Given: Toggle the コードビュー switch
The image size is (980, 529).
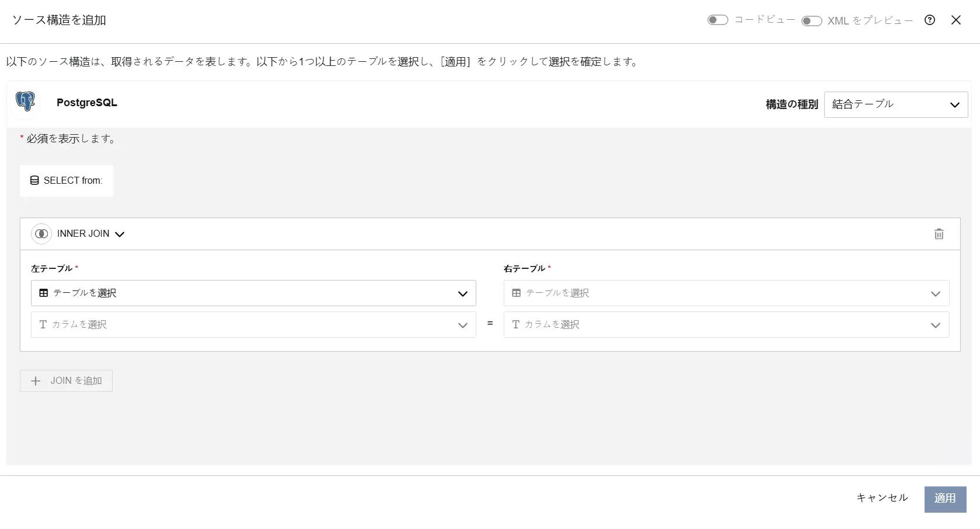Looking at the screenshot, I should (718, 20).
